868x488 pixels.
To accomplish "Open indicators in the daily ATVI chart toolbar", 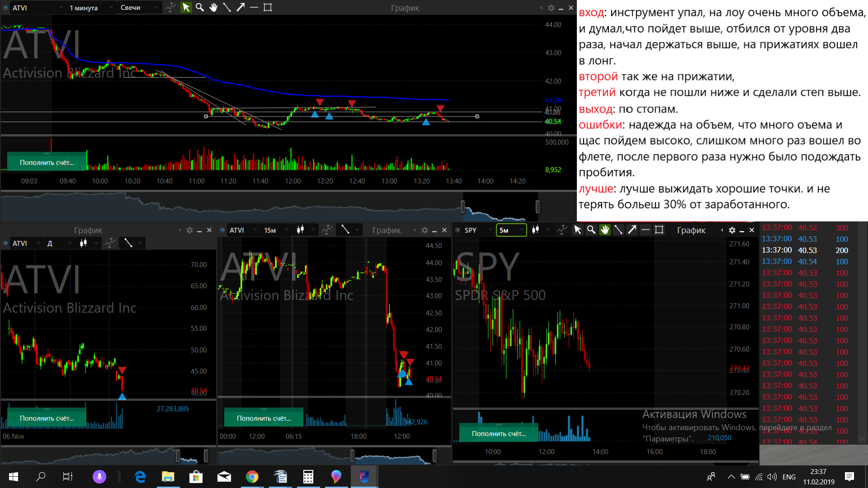I will click(110, 243).
